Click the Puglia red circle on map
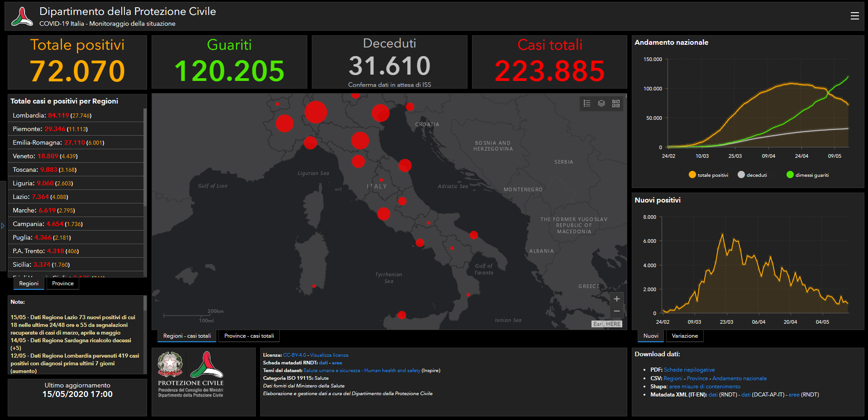Image resolution: width=868 pixels, height=420 pixels. click(473, 235)
